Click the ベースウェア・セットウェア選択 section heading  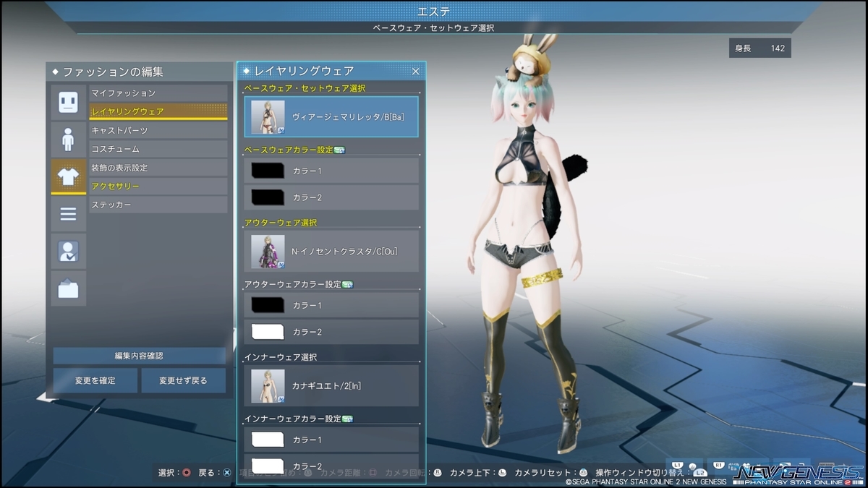pos(305,88)
